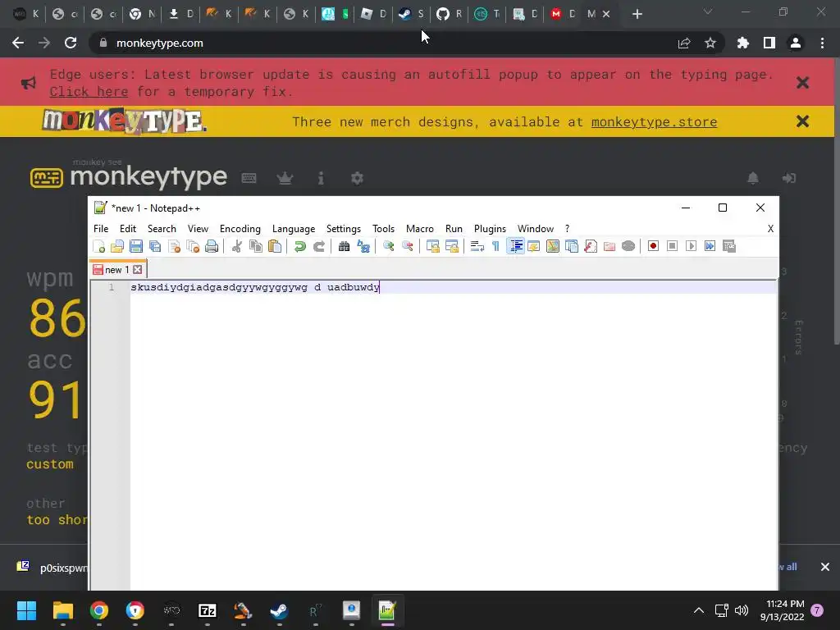Click the Folder as Workspace icon

tap(609, 246)
